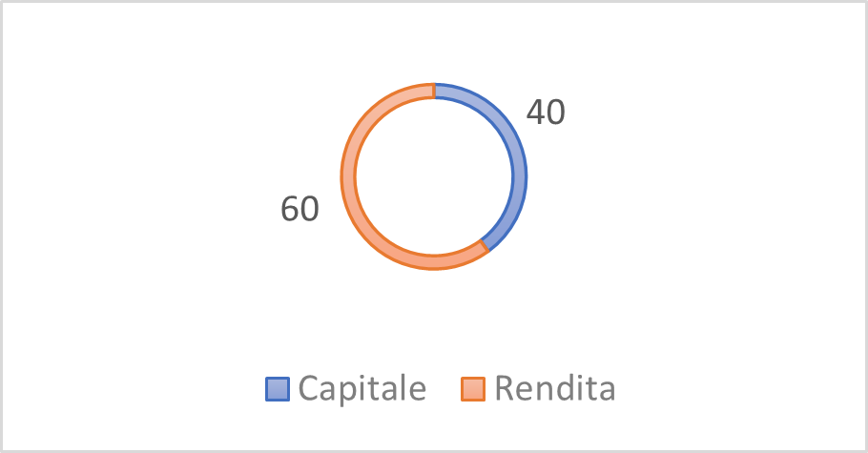Viewport: 868px width, 453px height.
Task: Click the data label 60
Action: click(299, 209)
